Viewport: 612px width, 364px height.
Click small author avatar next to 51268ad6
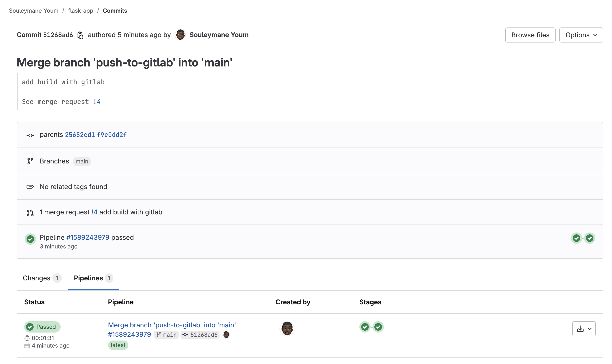tap(226, 335)
